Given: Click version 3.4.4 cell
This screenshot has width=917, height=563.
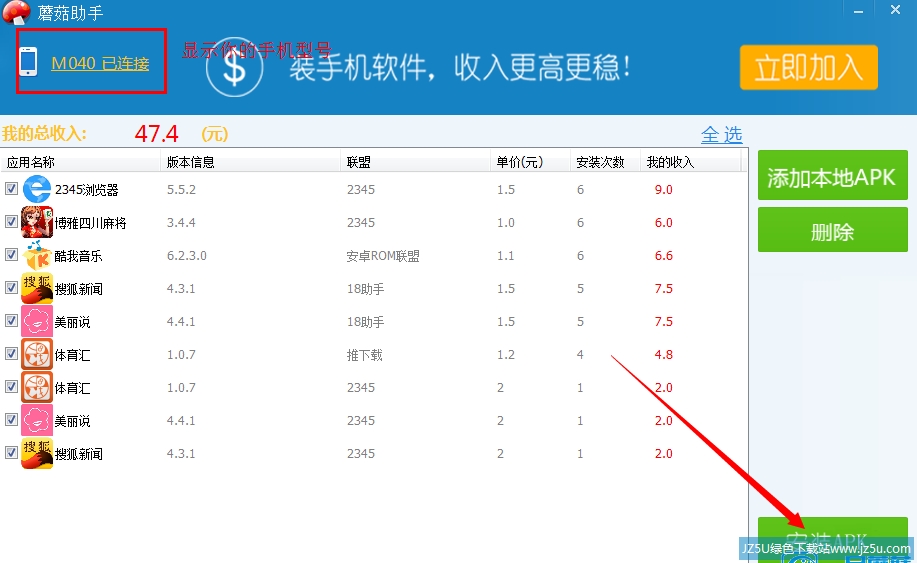Looking at the screenshot, I should click(x=181, y=222).
